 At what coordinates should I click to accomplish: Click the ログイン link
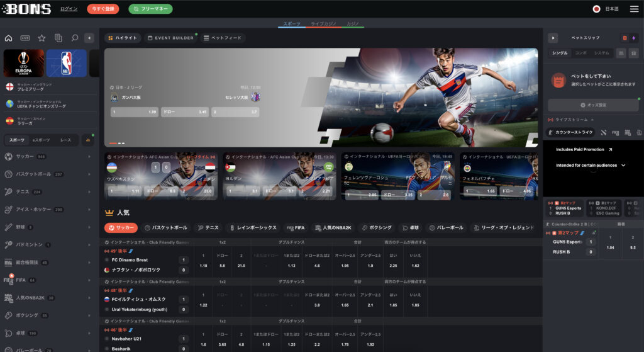69,9
